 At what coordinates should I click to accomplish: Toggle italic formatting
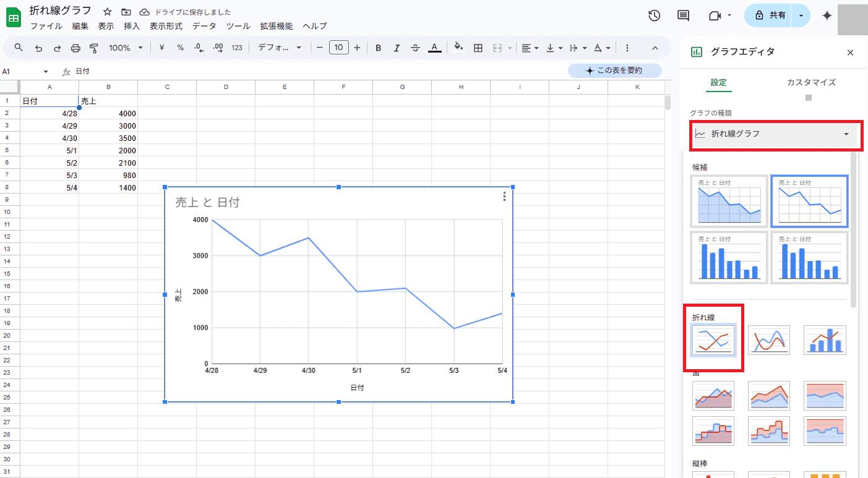click(x=397, y=48)
